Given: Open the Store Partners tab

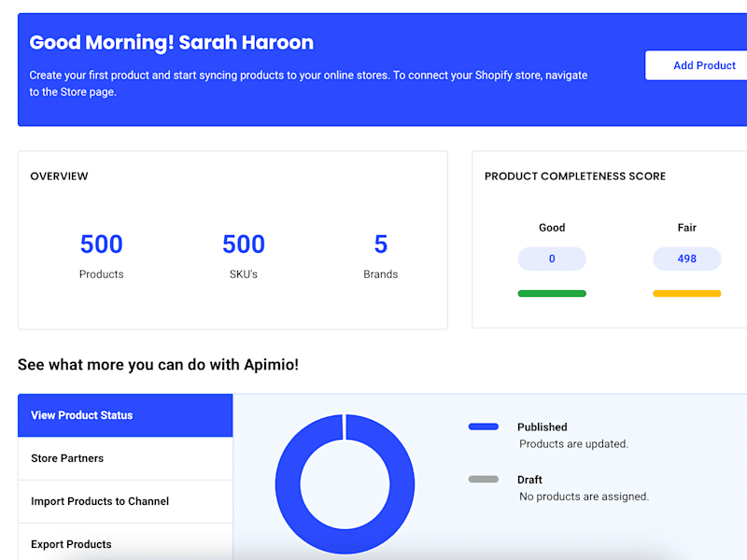Looking at the screenshot, I should (x=125, y=458).
